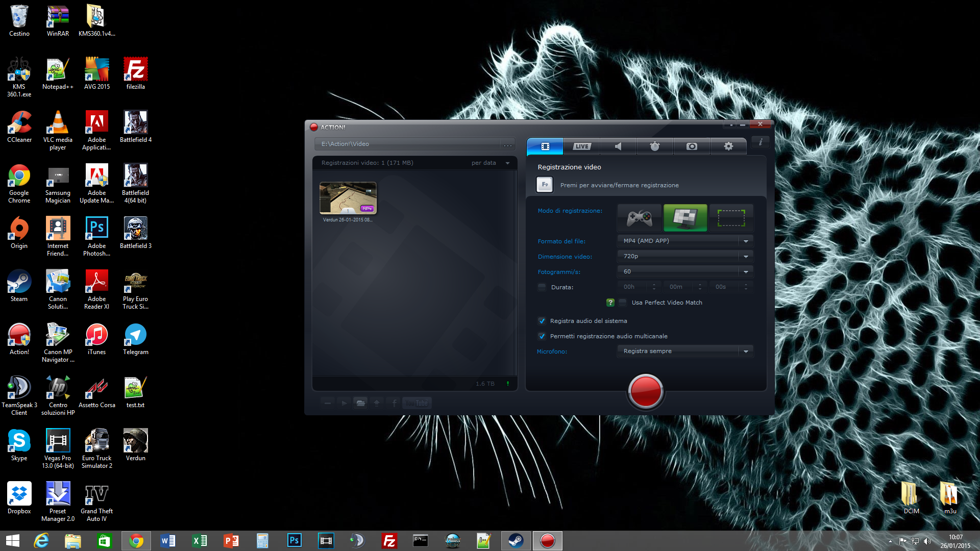980x551 pixels.
Task: Open Steam from the Windows taskbar
Action: [x=516, y=540]
